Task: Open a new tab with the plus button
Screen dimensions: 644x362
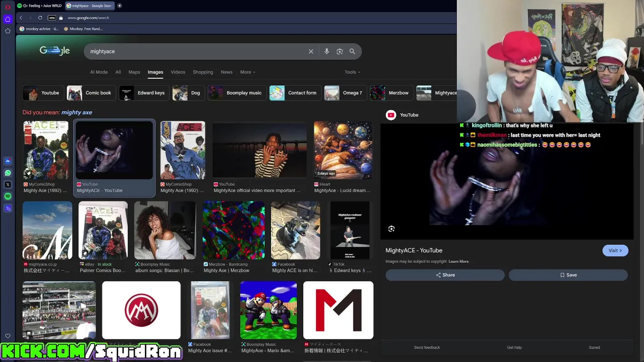Action: point(119,6)
